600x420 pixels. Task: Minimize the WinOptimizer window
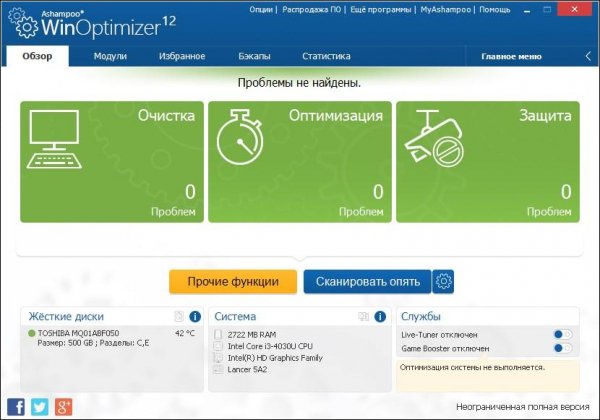pyautogui.click(x=527, y=10)
